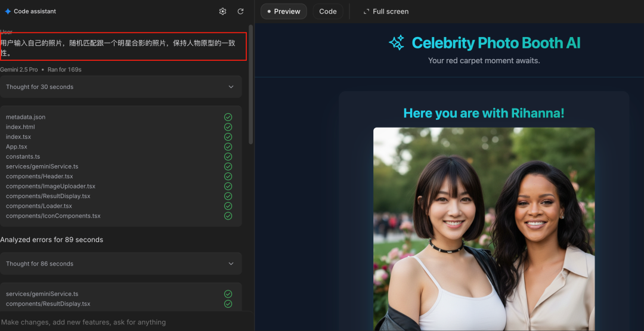Open the preview in Full screen
The image size is (644, 331).
[386, 11]
